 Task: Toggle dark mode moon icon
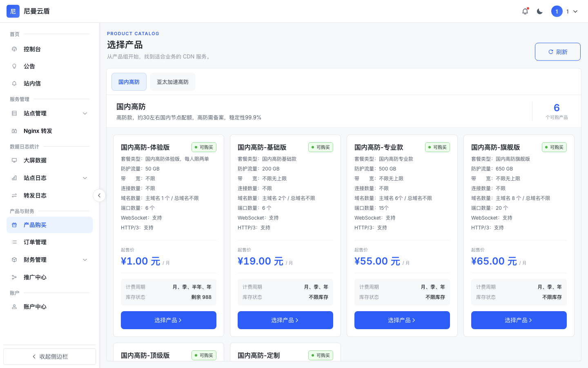click(540, 11)
